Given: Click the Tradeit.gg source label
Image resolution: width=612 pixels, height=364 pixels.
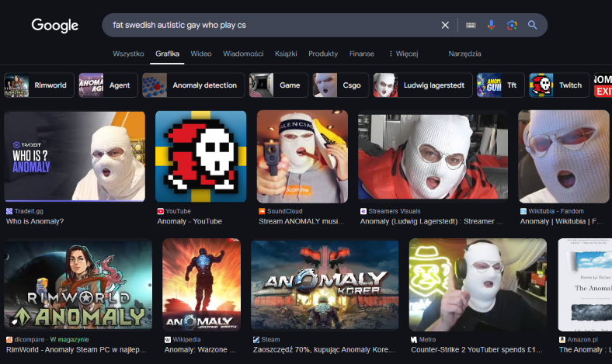Looking at the screenshot, I should coord(29,211).
